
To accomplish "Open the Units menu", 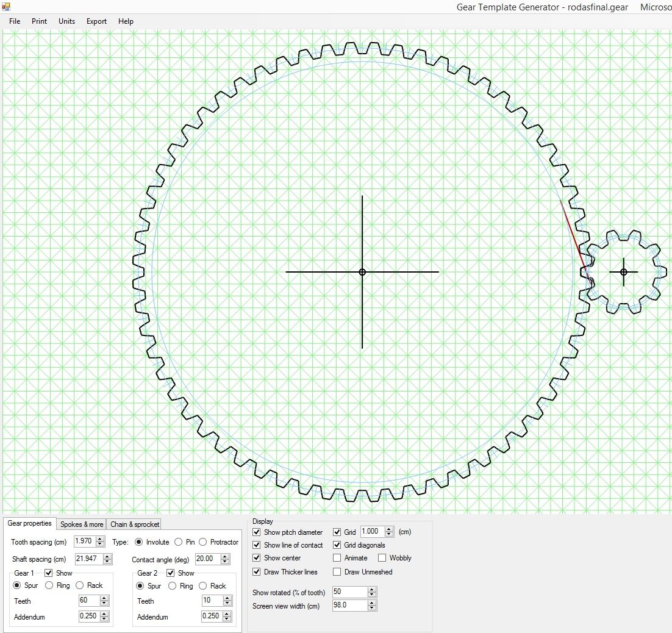I will pyautogui.click(x=66, y=21).
